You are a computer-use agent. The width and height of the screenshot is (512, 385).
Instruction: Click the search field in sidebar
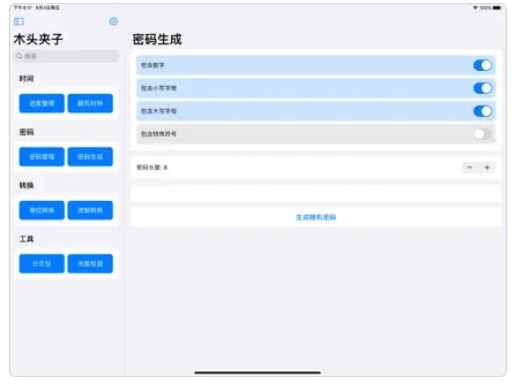coord(66,56)
